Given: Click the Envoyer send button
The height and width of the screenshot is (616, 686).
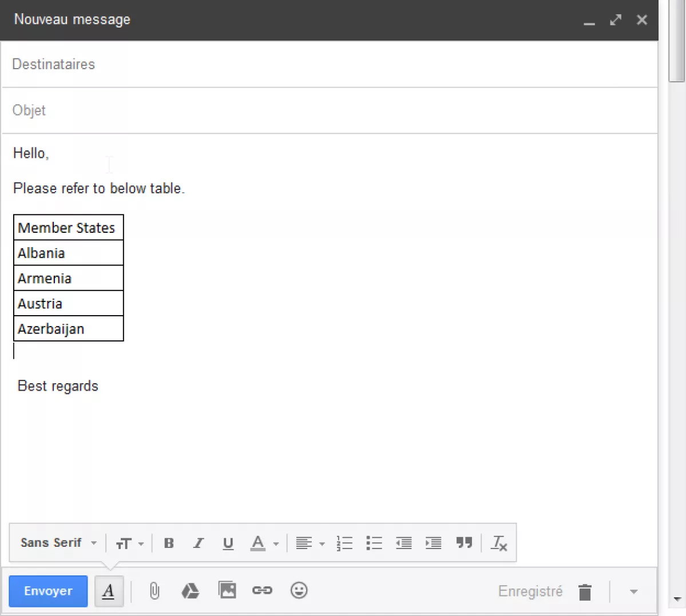Looking at the screenshot, I should coord(48,591).
